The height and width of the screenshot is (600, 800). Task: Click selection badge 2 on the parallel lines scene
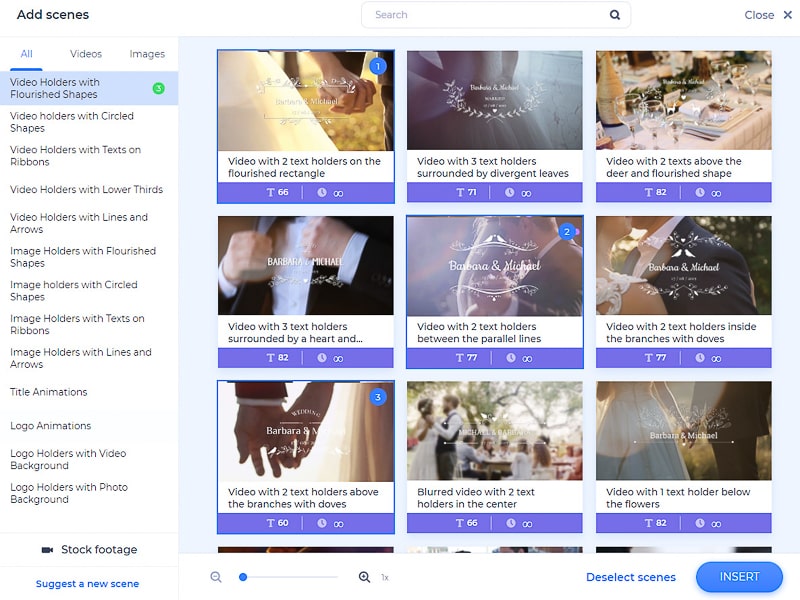567,232
